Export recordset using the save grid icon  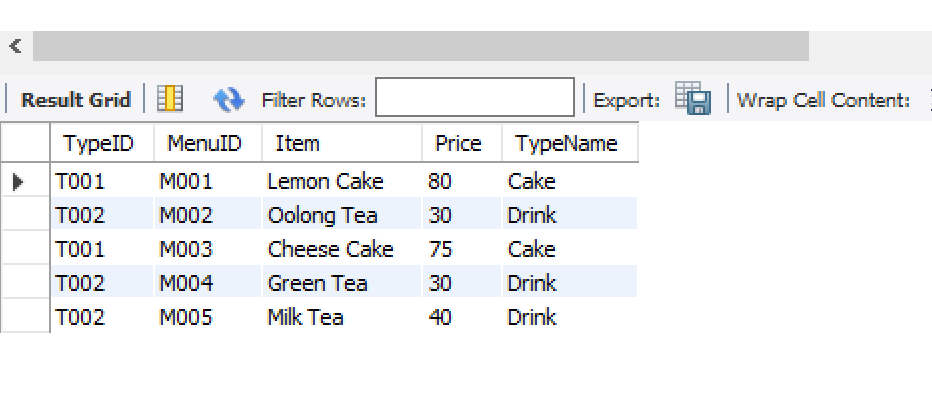tap(693, 98)
